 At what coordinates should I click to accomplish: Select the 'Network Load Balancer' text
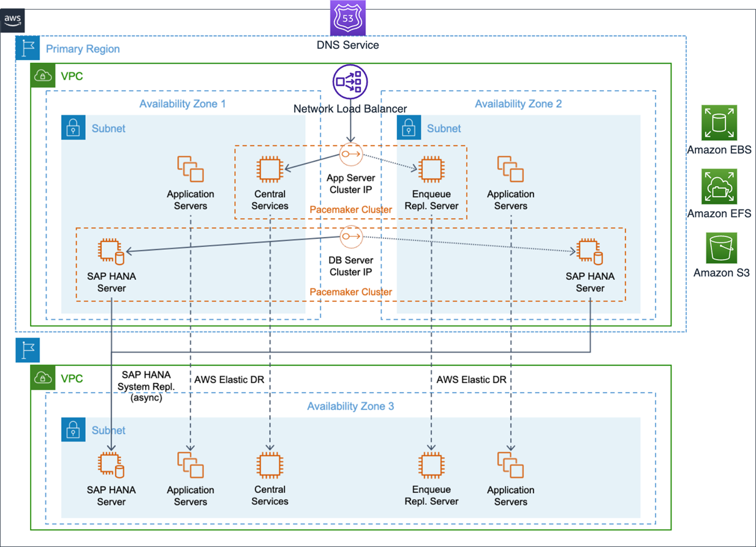[x=350, y=109]
